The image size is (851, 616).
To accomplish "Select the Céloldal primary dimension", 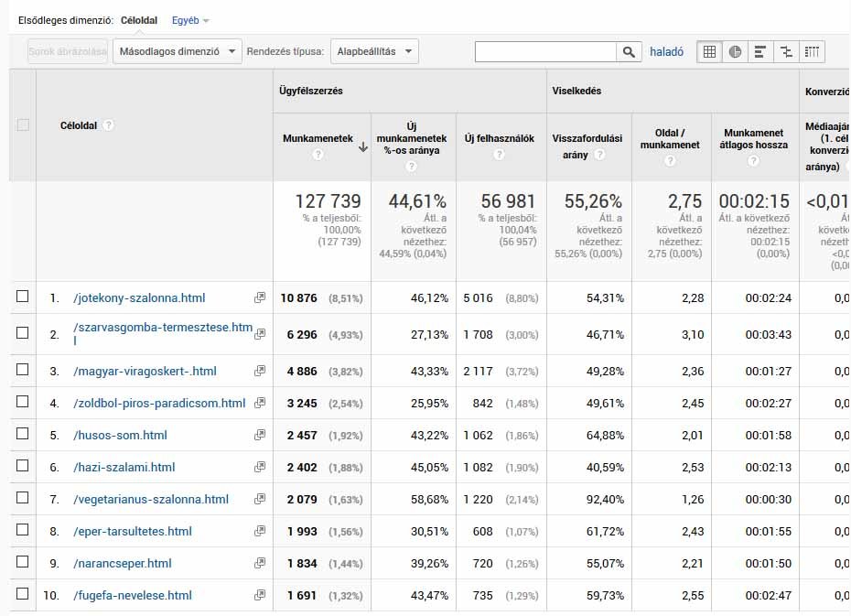I will [x=139, y=18].
